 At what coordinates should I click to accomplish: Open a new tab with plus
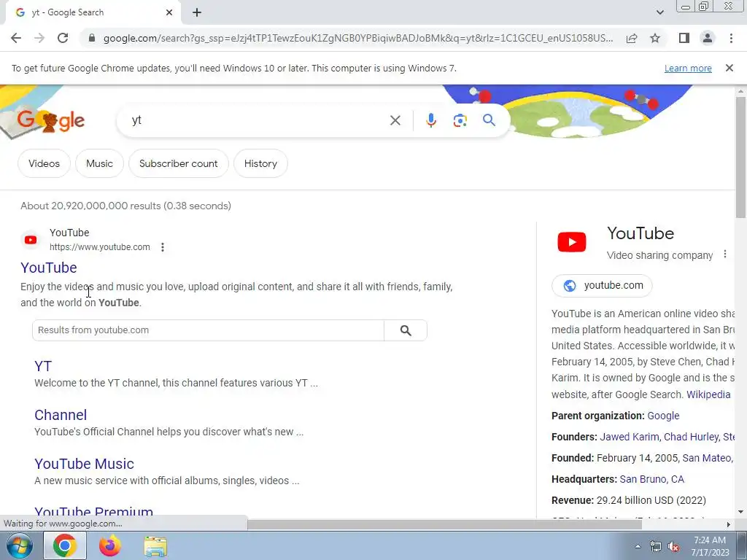[x=197, y=12]
